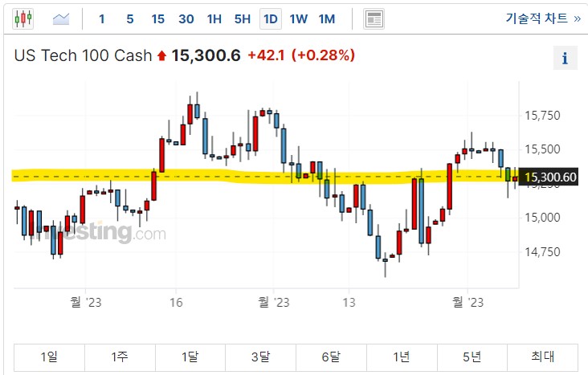Select the 1M interval
The height and width of the screenshot is (375, 588).
[x=327, y=18]
